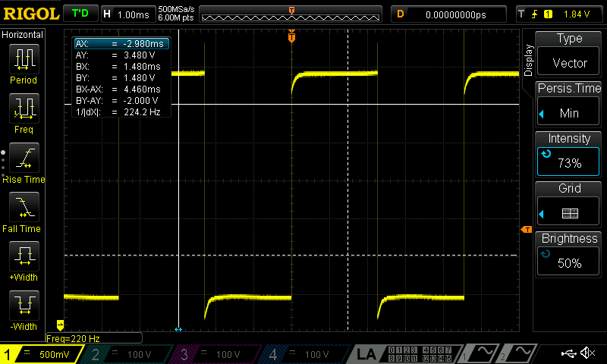Click the waveform memory overview bar

(x=291, y=14)
